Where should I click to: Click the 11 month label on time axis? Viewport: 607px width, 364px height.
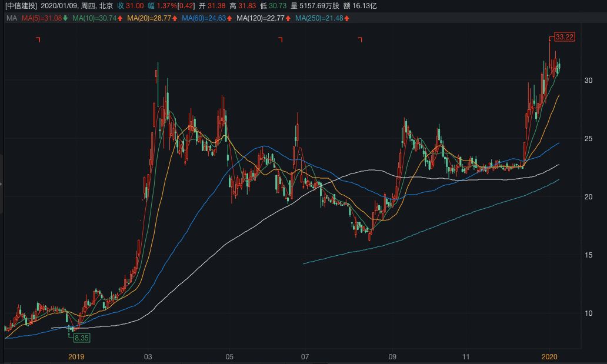pyautogui.click(x=466, y=356)
